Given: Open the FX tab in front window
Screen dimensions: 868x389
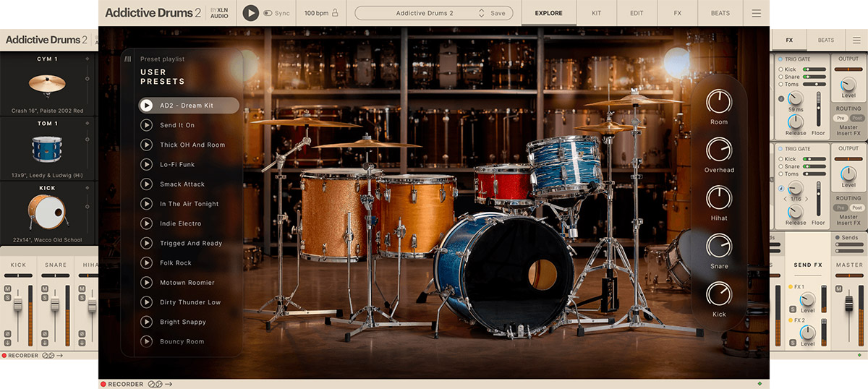Looking at the screenshot, I should 678,13.
